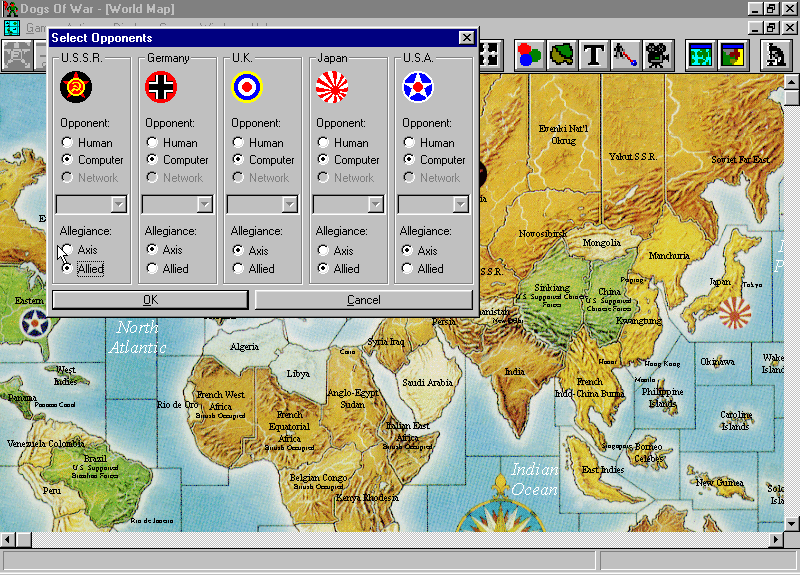Viewport: 800px width, 575px height.
Task: Click the U.K. roundel emblem
Action: [x=247, y=87]
